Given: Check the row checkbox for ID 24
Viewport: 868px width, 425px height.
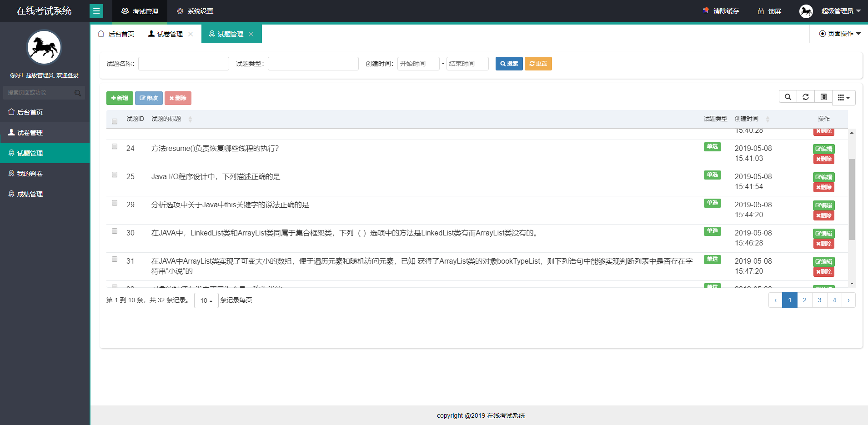Looking at the screenshot, I should pyautogui.click(x=115, y=146).
